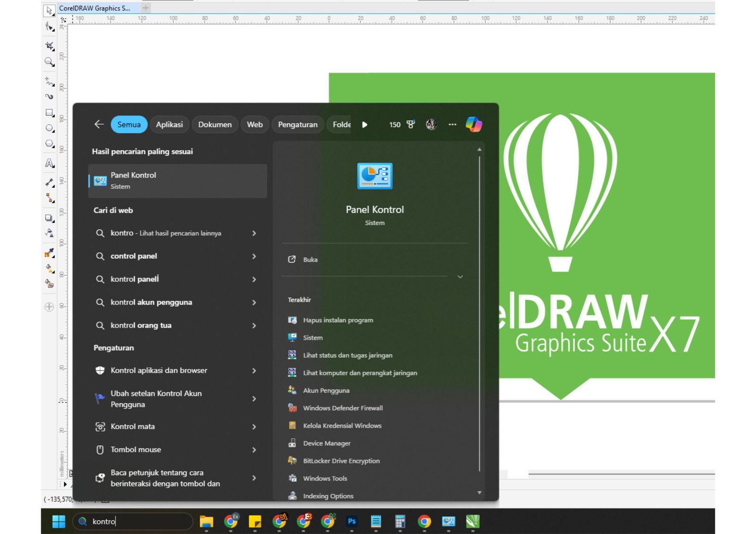The height and width of the screenshot is (534, 756).
Task: Open Hapus instalan program
Action: pos(337,320)
